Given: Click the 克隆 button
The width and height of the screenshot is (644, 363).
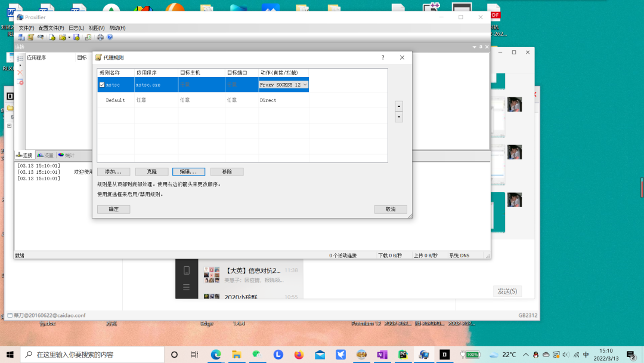Looking at the screenshot, I should [x=151, y=172].
